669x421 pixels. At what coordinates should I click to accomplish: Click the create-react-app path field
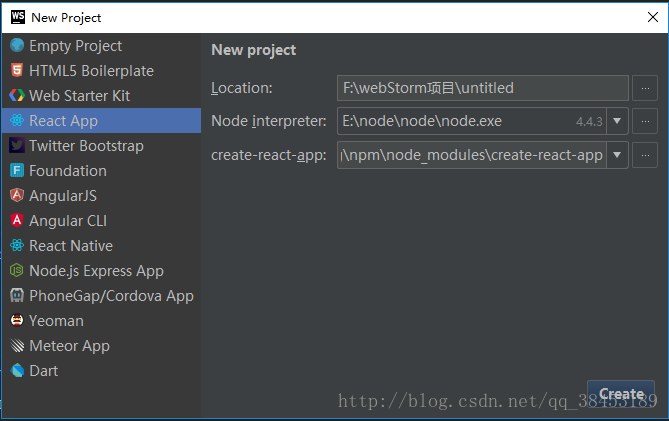[x=471, y=155]
